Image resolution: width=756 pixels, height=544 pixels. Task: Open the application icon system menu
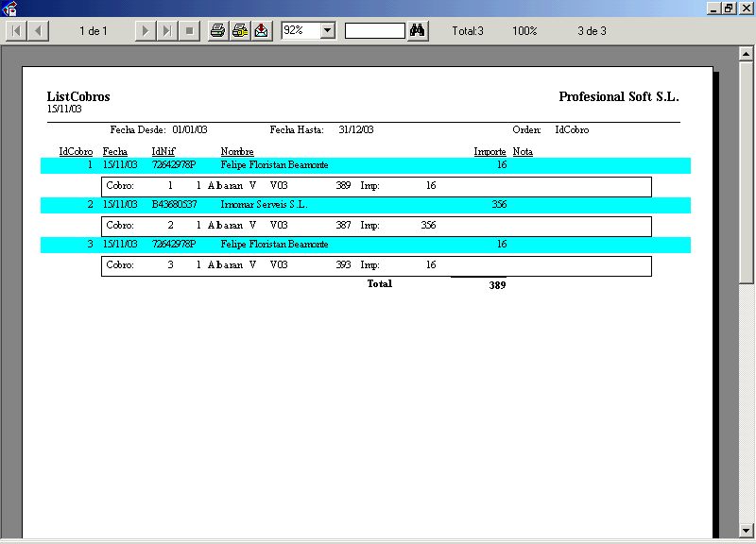click(x=10, y=8)
